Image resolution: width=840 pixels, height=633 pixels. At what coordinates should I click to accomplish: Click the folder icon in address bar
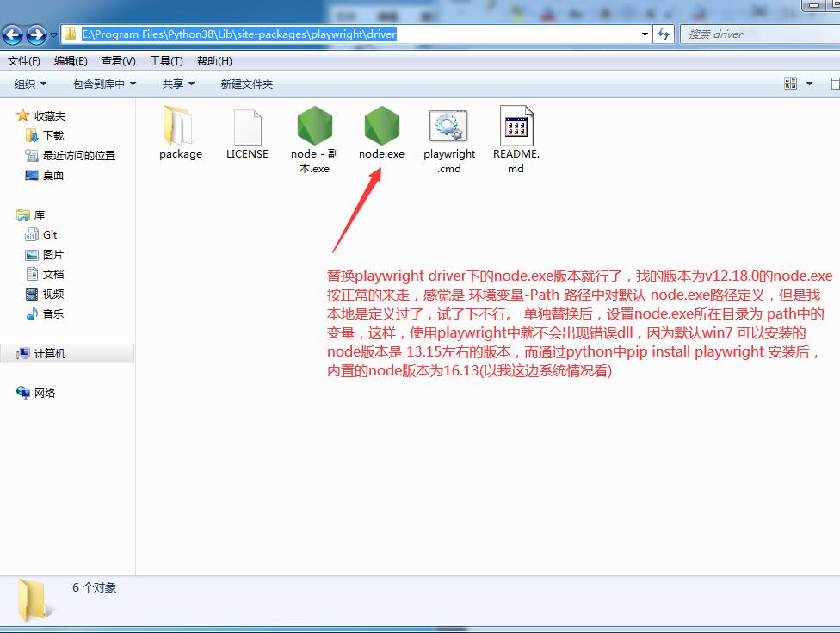[71, 34]
